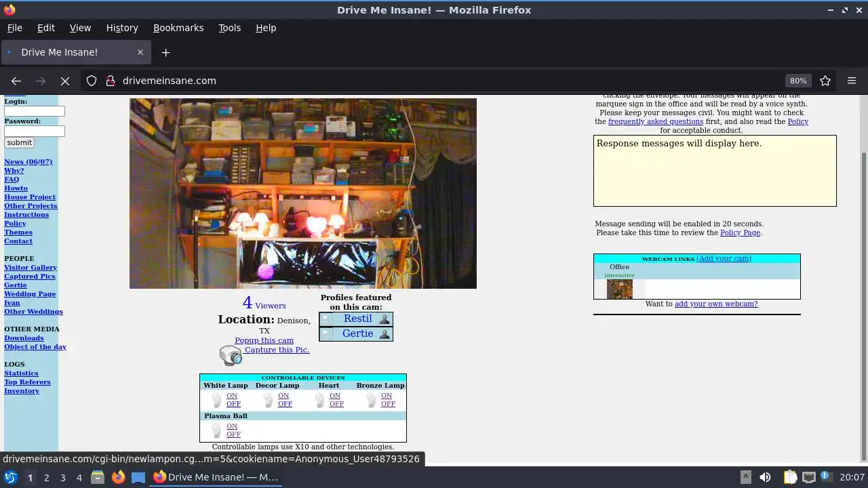Click the card icon left of Restil
This screenshot has height=488, width=868.
point(327,319)
